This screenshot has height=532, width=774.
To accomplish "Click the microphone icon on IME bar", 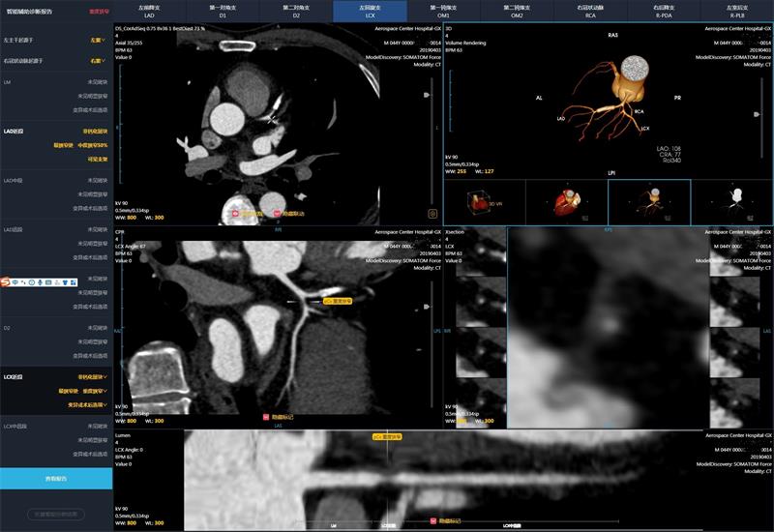I will (x=40, y=282).
